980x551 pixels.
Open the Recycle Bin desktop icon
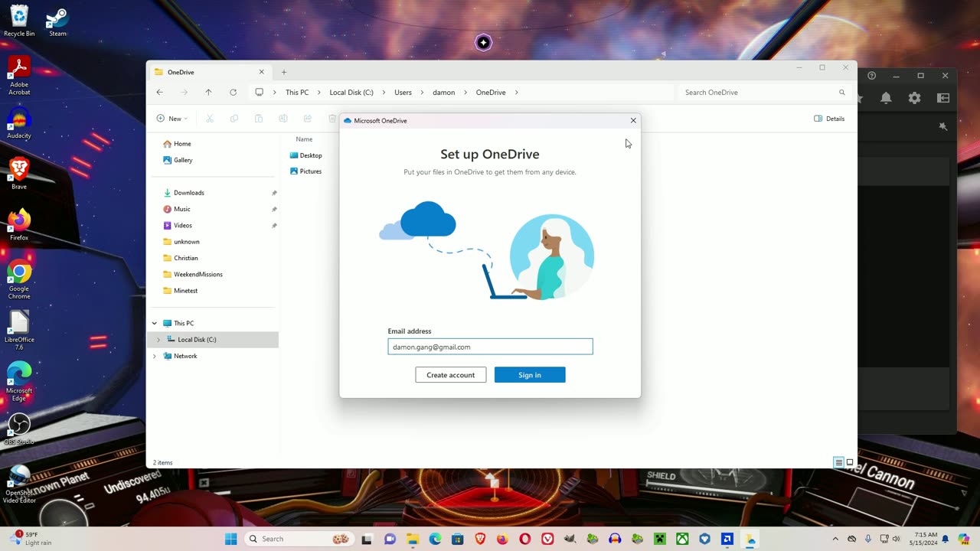coord(19,21)
